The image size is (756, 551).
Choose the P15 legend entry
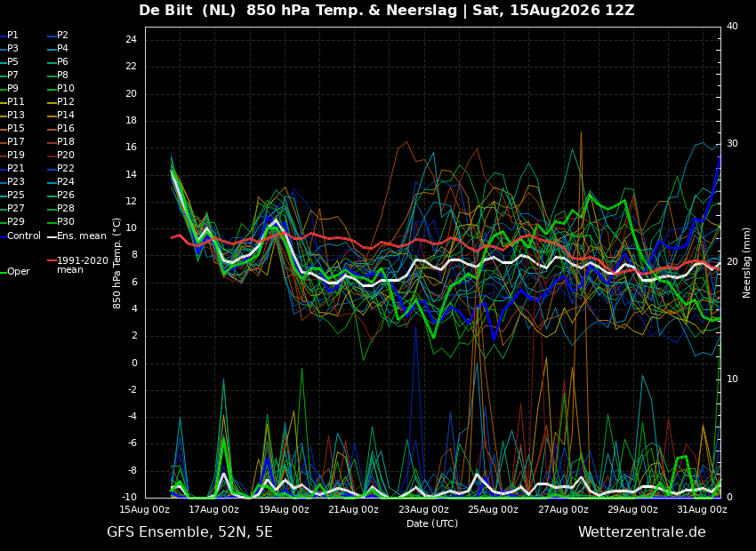click(x=15, y=128)
